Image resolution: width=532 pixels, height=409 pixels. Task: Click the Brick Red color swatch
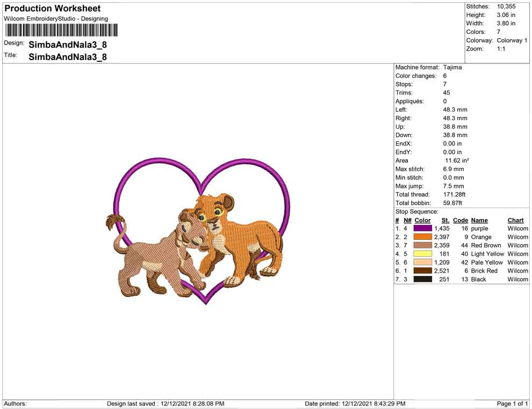coord(422,271)
